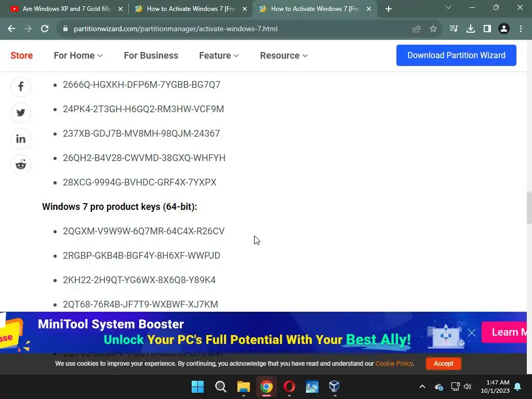This screenshot has height=399, width=532.
Task: View site security lock information
Action: pos(65,29)
